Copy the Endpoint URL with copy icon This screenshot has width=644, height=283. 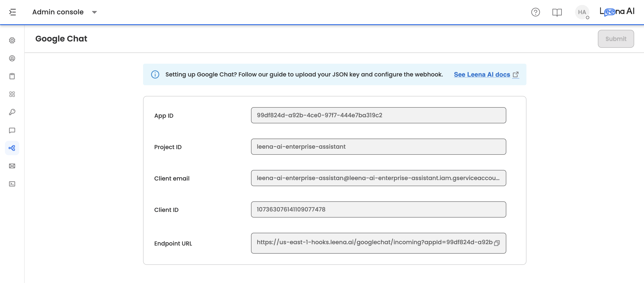coord(497,243)
